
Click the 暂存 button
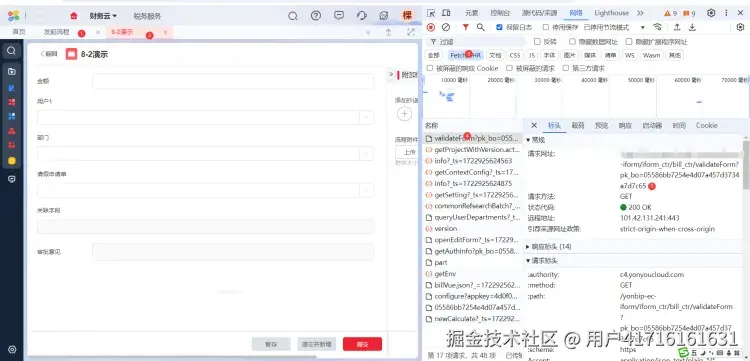[x=271, y=344]
